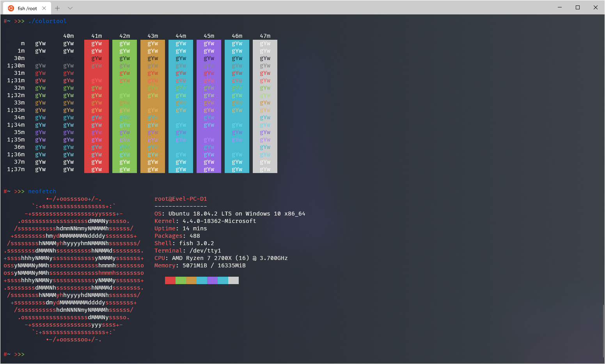Click the red neofetch color block

point(170,281)
